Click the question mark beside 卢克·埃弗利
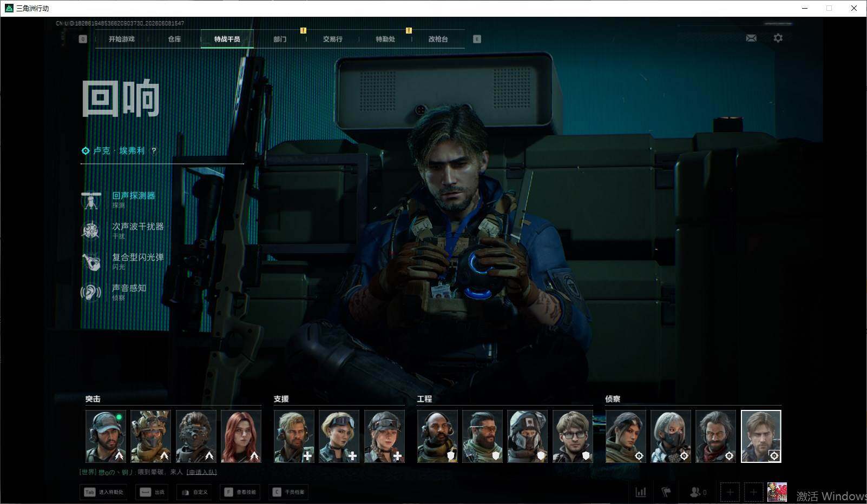Viewport: 867px width, 504px height. [154, 151]
